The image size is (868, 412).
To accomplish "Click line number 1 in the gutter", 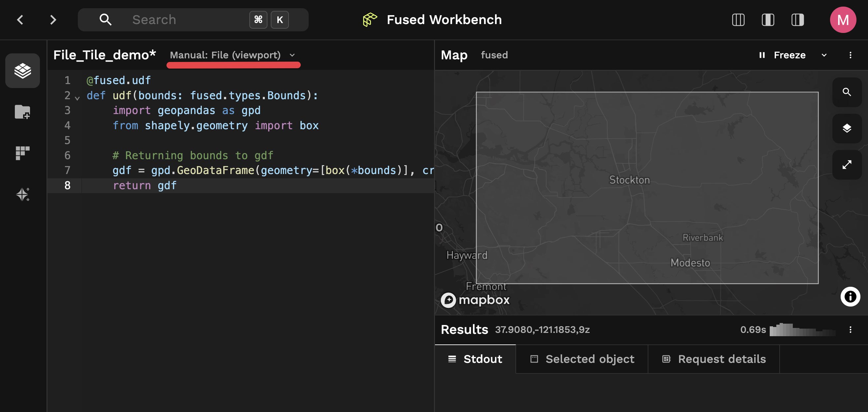I will 67,80.
